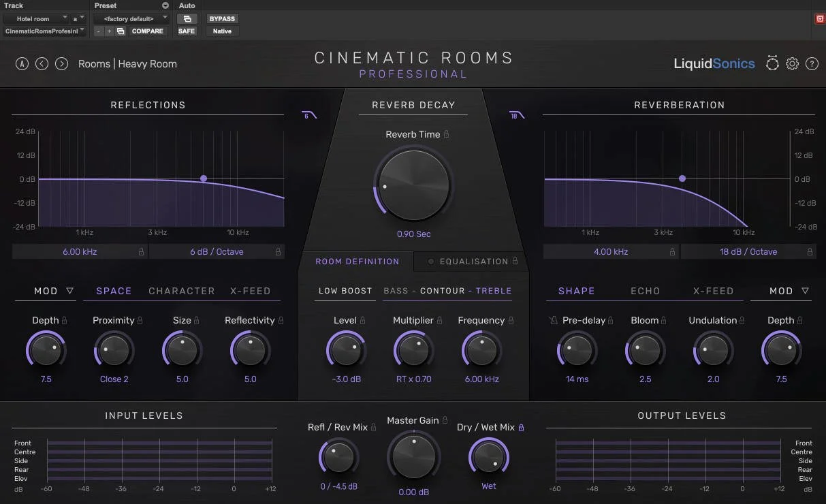Open the 'a' insert slot dropdown
Viewport: 826px width, 504px height.
coord(79,18)
